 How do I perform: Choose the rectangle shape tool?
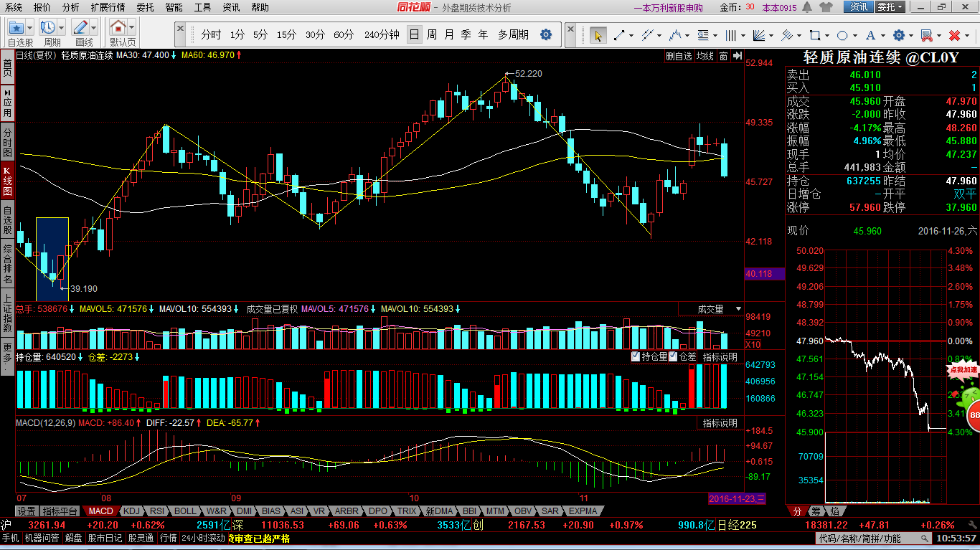814,34
